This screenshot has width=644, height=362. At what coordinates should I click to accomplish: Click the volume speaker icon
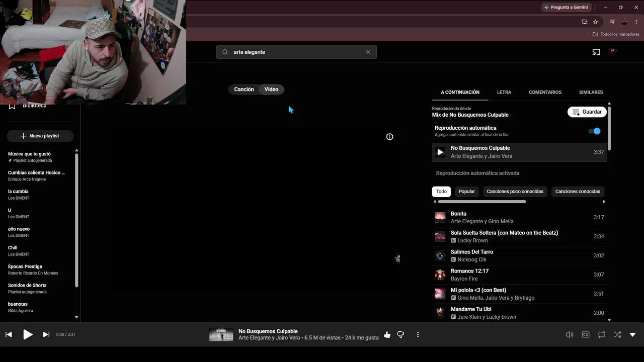point(570,334)
